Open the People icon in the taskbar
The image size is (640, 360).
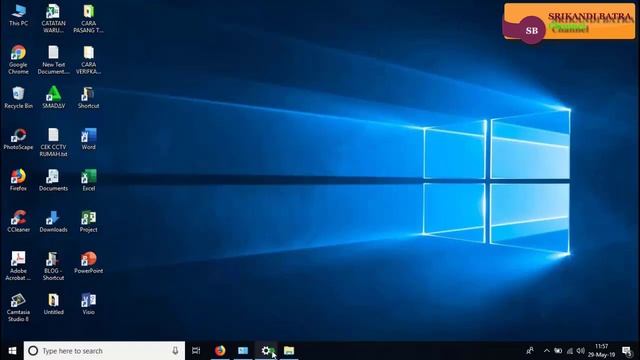point(530,351)
